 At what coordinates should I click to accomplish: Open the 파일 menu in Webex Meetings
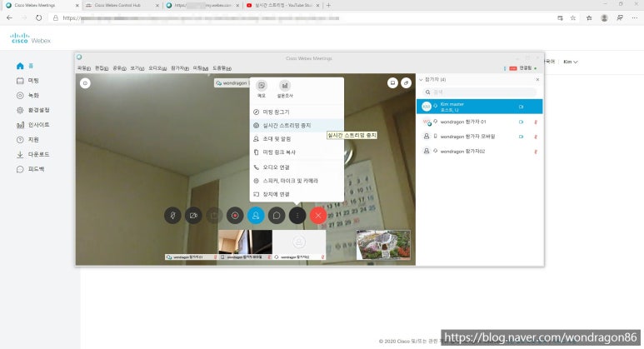84,68
